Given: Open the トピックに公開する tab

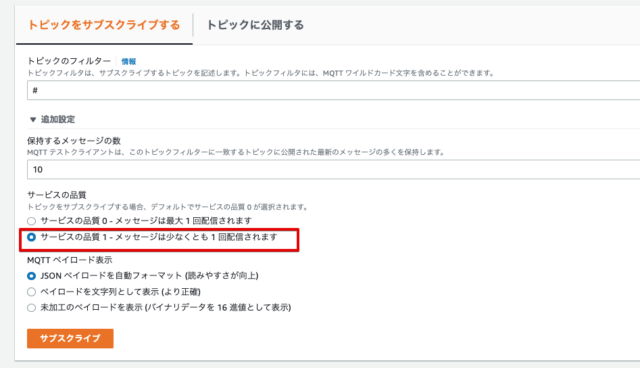Looking at the screenshot, I should pyautogui.click(x=255, y=25).
